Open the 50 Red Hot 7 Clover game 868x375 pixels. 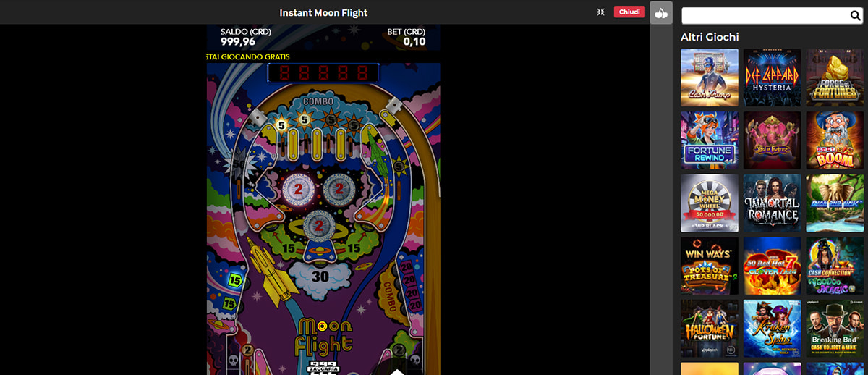tap(773, 266)
